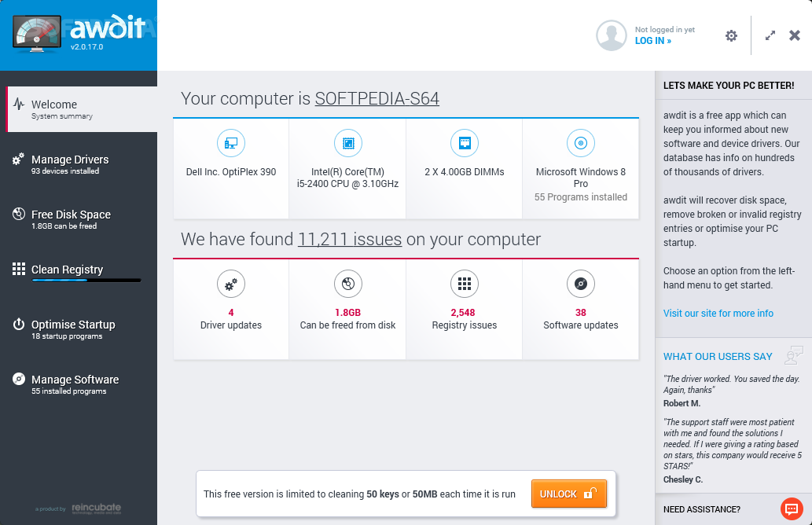Click the 11,211 issues link
The width and height of the screenshot is (812, 525).
[350, 239]
